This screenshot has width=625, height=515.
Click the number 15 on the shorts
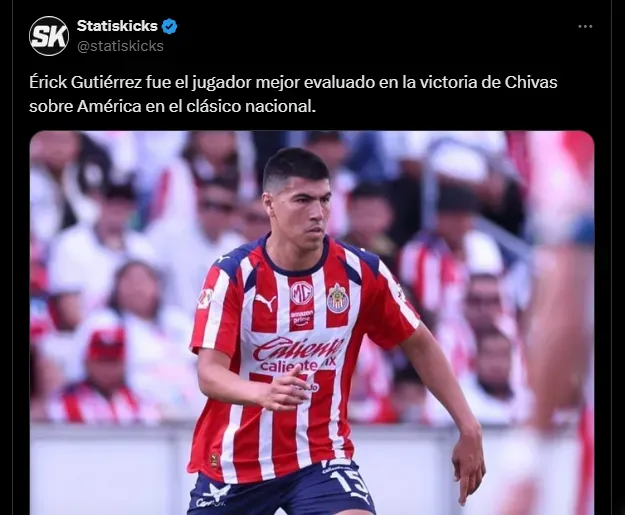pos(352,482)
